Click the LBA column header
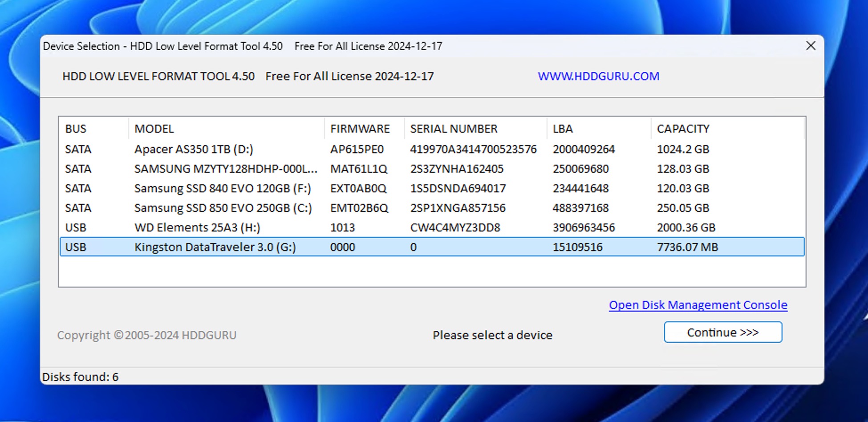Screen dimensions: 868x422 point(563,129)
